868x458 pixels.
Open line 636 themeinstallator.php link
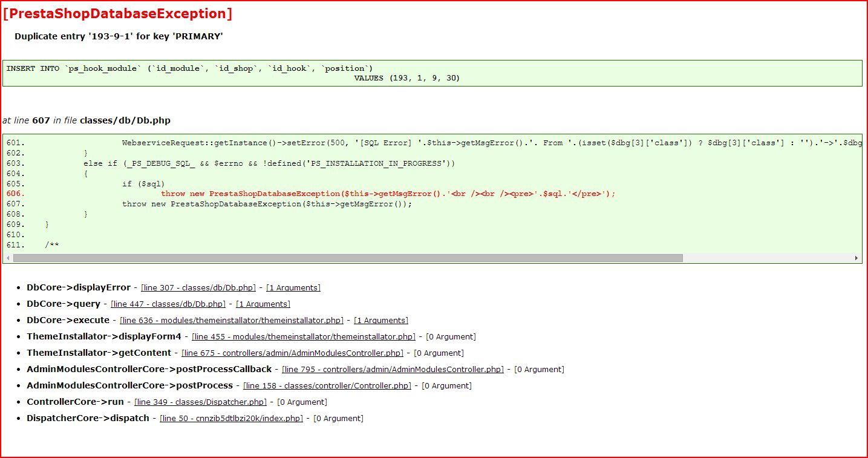pos(232,321)
